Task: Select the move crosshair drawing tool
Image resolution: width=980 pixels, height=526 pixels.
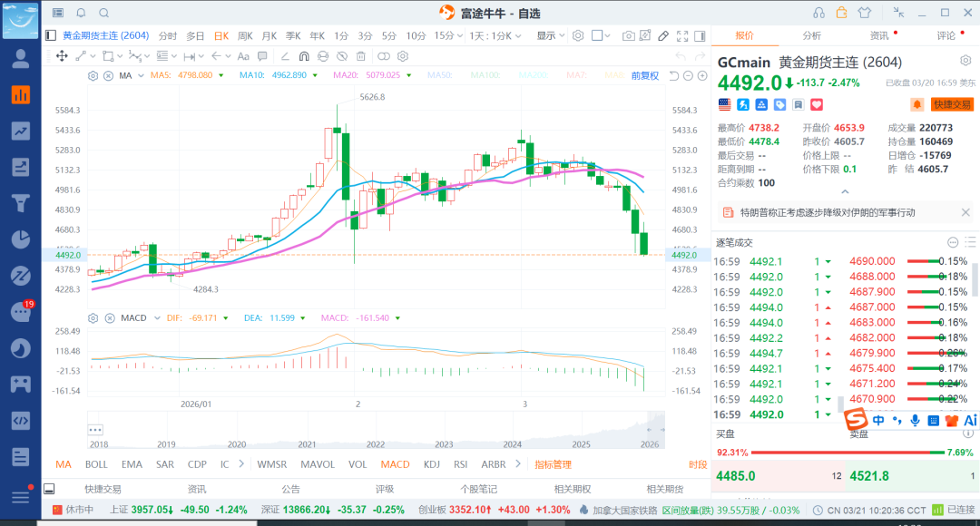Action: click(62, 56)
